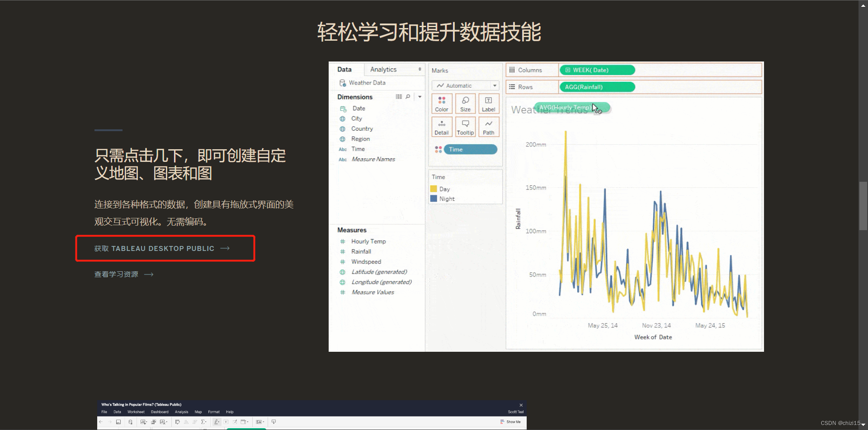Click the sigma totals icon in toolbar

[x=204, y=422]
